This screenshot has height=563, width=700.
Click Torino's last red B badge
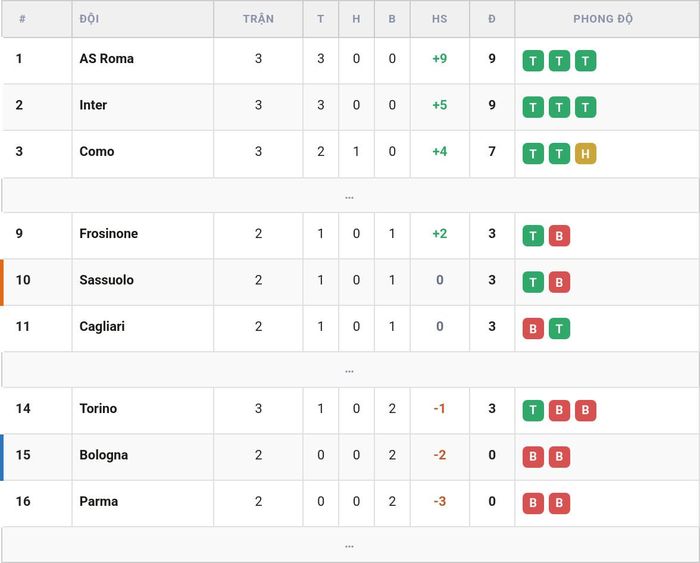click(x=585, y=411)
